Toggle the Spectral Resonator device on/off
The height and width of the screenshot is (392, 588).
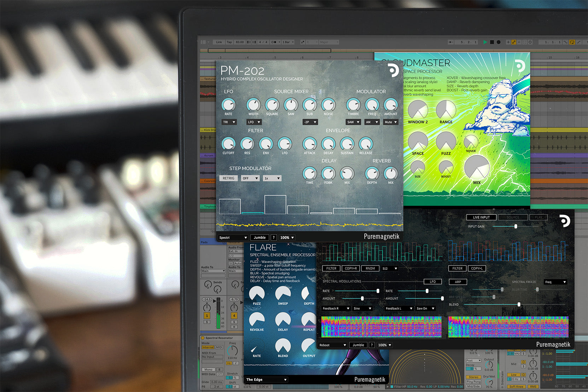[203, 338]
